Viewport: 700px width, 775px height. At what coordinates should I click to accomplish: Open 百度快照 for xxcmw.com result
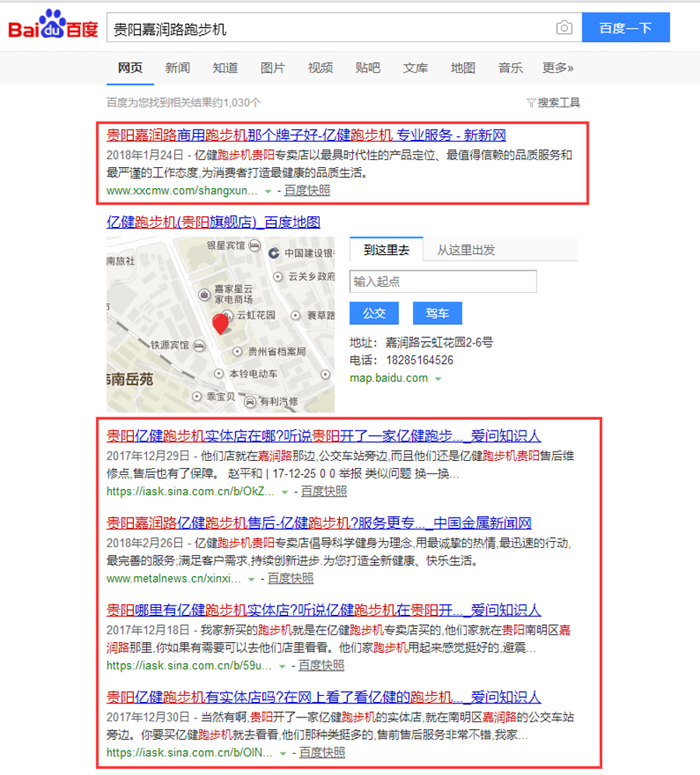click(x=307, y=190)
